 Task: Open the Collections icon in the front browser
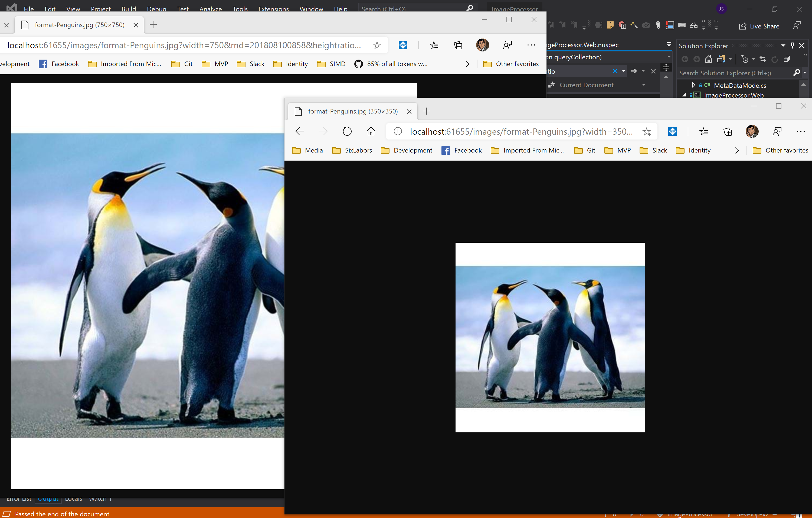tap(728, 132)
